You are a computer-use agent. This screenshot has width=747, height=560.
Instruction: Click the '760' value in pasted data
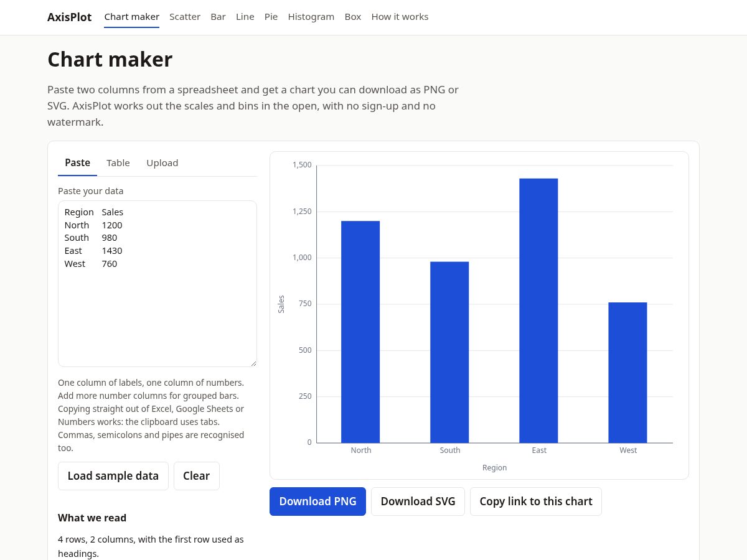pyautogui.click(x=110, y=264)
